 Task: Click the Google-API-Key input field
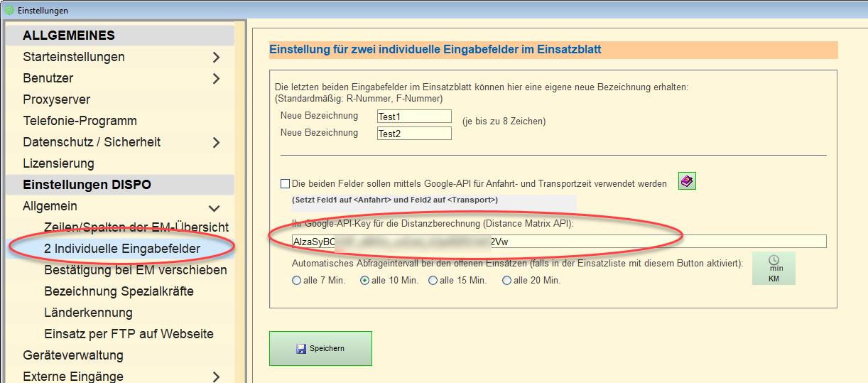pos(558,242)
